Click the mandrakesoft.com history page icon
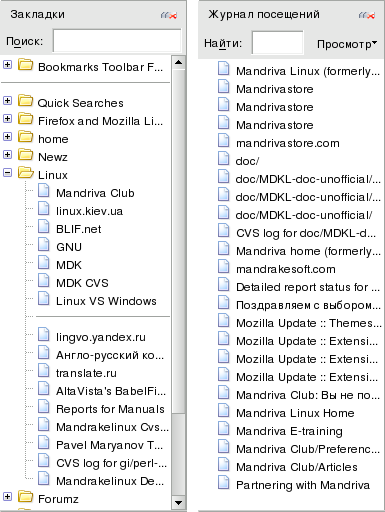Image resolution: width=385 pixels, height=512 pixels. [224, 267]
